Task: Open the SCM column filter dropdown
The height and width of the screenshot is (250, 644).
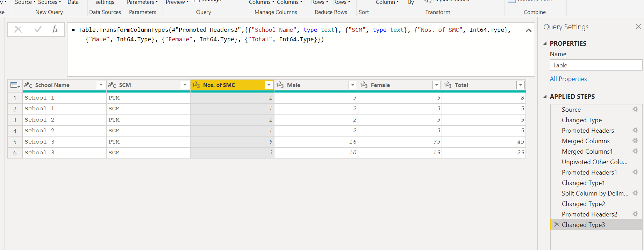Action: pyautogui.click(x=185, y=85)
